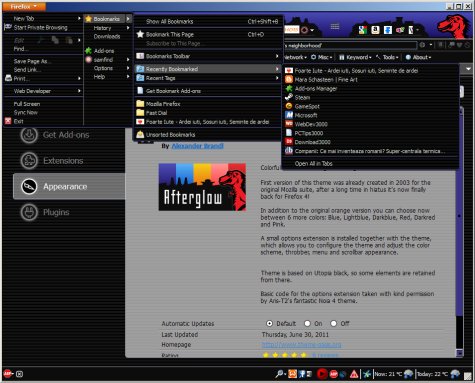Click the round red icon beside the orange tab
Screen dimensions: 475x383
305,30
